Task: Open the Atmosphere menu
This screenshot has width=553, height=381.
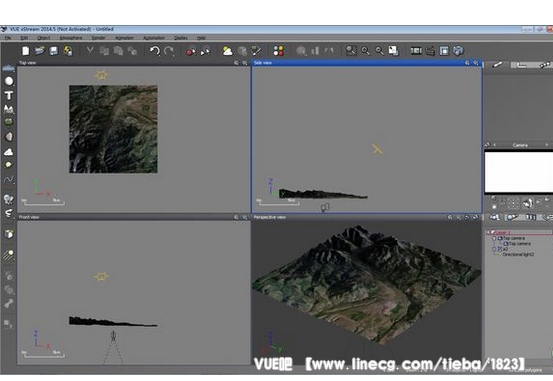Action: [71, 38]
